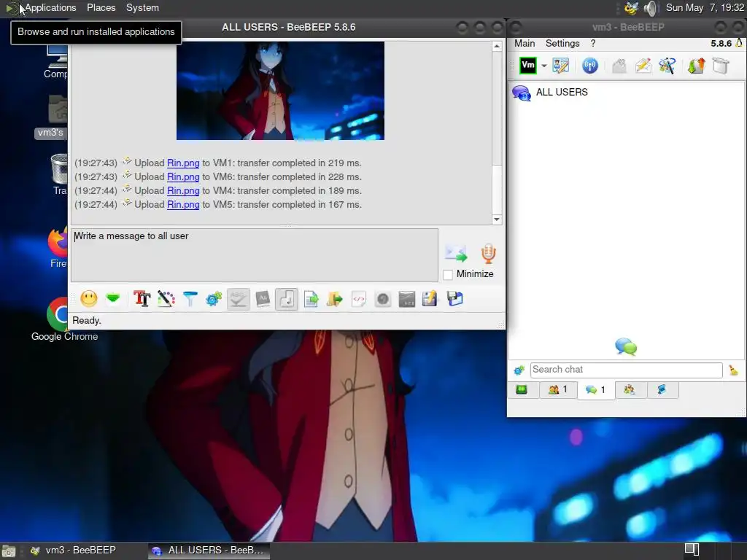Toggle the spell check ABC icon
The width and height of the screenshot is (747, 560).
[x=239, y=299]
